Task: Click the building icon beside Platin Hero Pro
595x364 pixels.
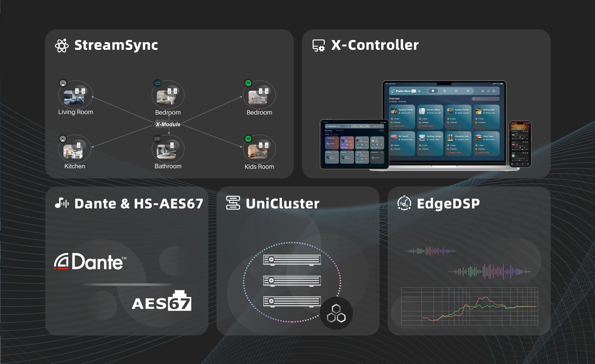Action: tap(419, 91)
